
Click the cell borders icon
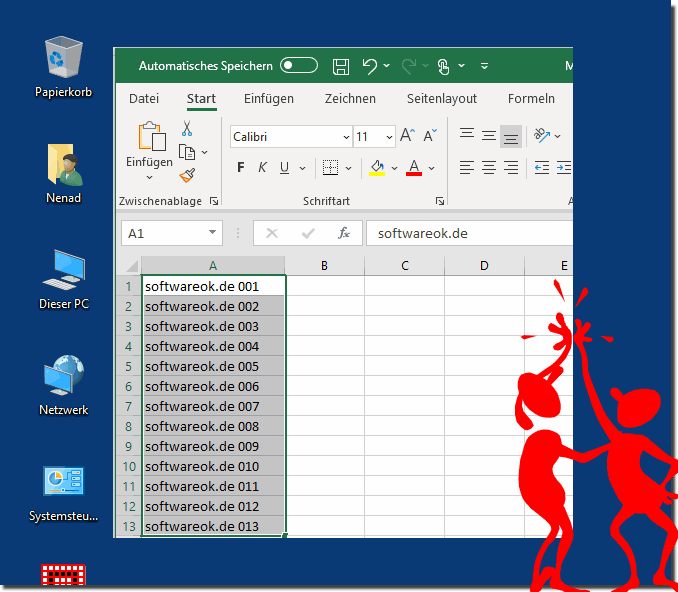point(330,168)
